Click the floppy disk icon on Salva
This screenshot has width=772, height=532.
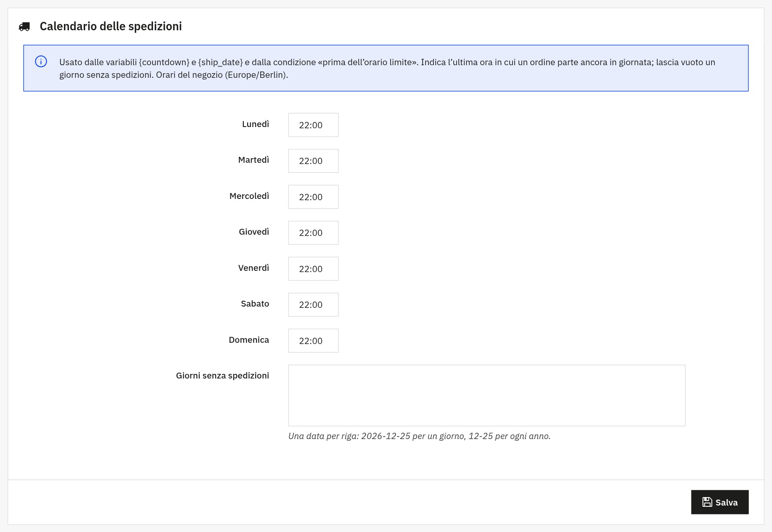pos(707,502)
